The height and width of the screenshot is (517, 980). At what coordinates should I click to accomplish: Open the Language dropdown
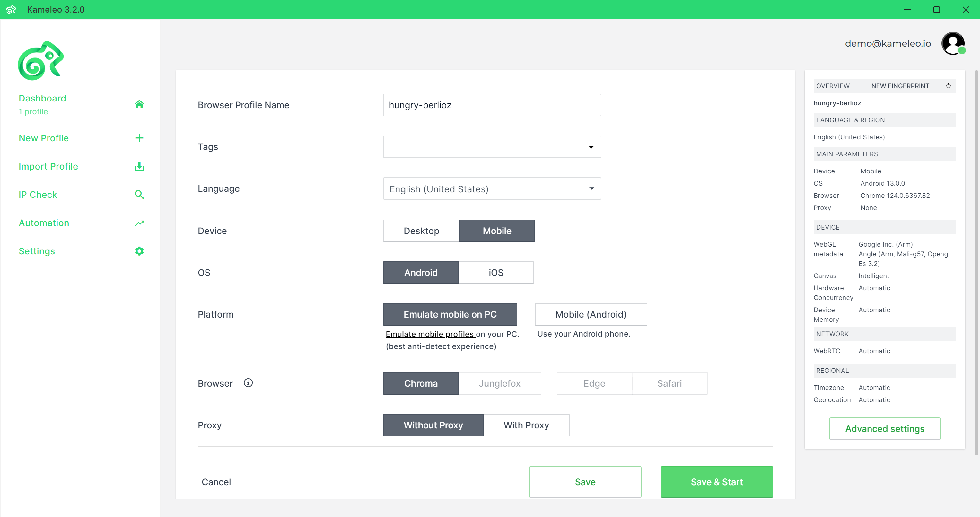pyautogui.click(x=492, y=189)
